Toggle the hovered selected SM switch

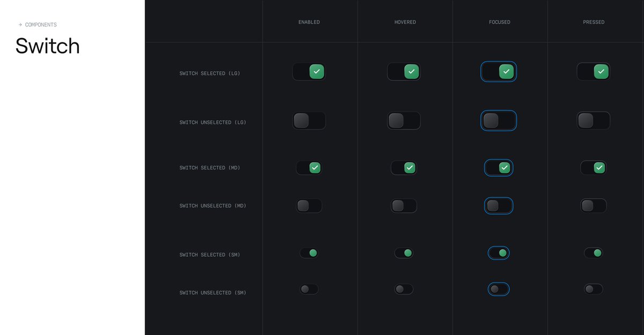[x=404, y=253]
